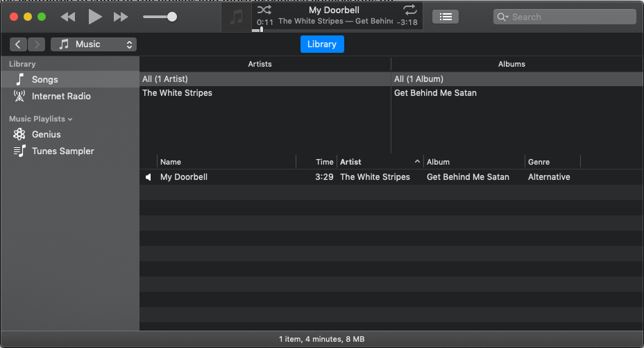
Task: Select Songs in the sidebar
Action: click(70, 79)
